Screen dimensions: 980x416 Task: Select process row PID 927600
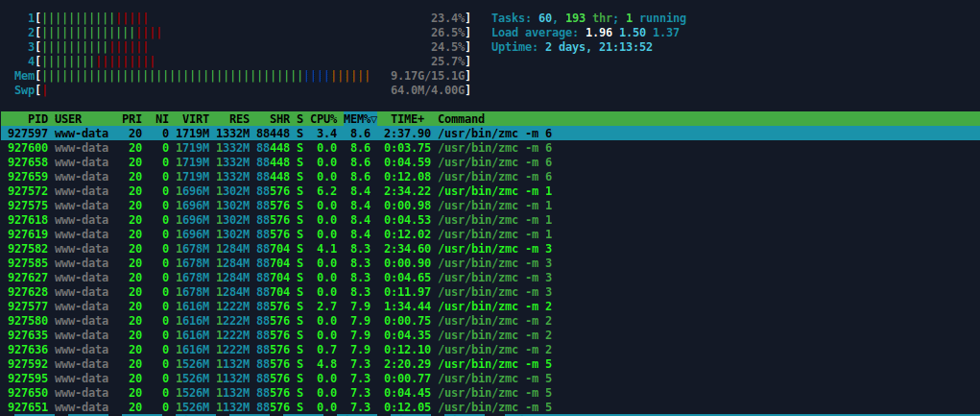(x=490, y=148)
